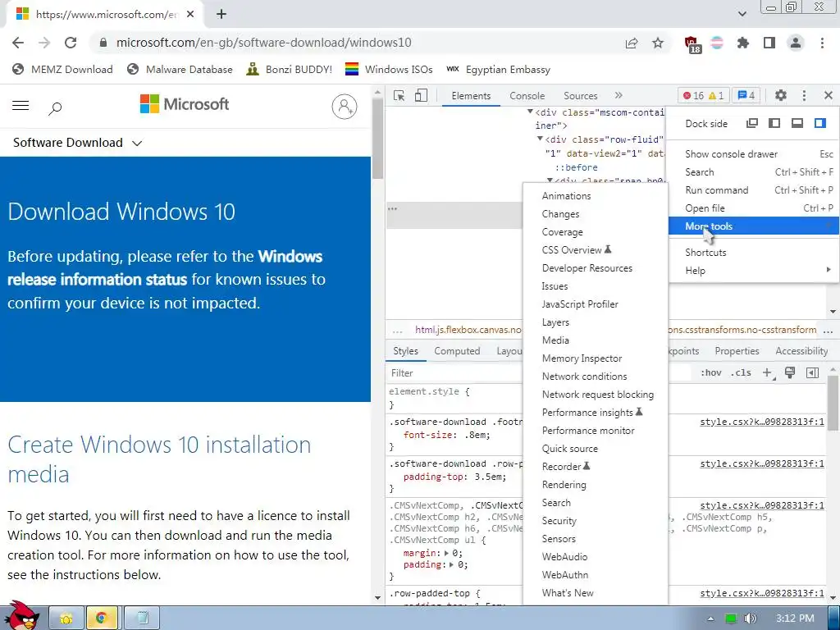Viewport: 840px width, 630px height.
Task: Click the Chrome profile avatar
Action: pyautogui.click(x=796, y=43)
